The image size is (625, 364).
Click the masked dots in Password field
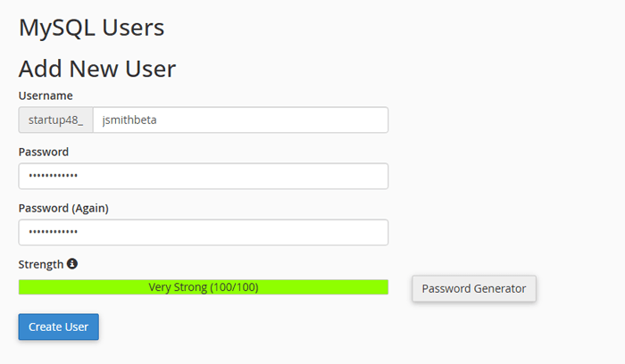tap(54, 177)
